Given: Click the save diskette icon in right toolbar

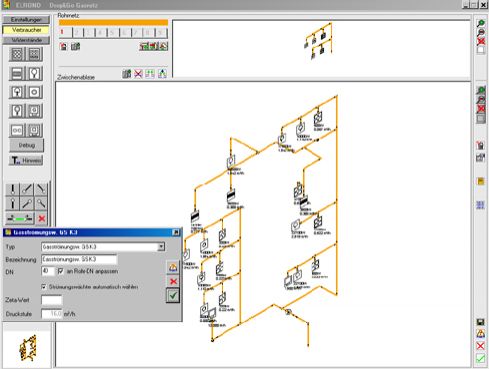Looking at the screenshot, I should [480, 322].
